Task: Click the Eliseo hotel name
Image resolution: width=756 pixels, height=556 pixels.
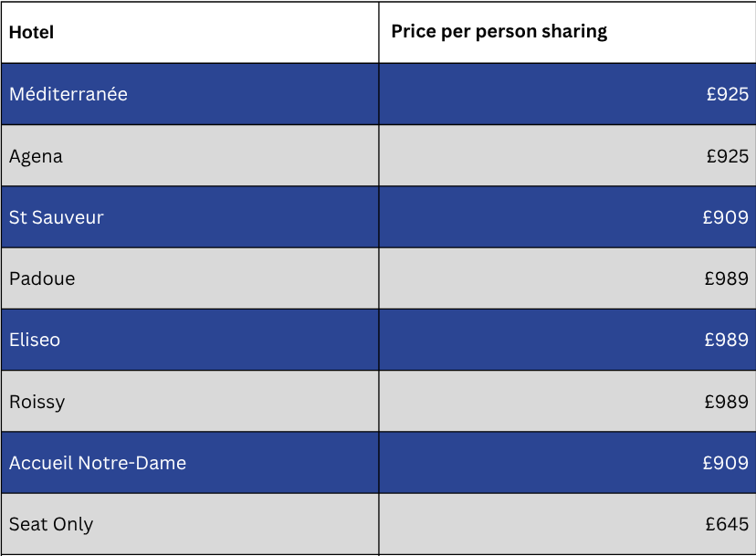Action: [x=35, y=340]
